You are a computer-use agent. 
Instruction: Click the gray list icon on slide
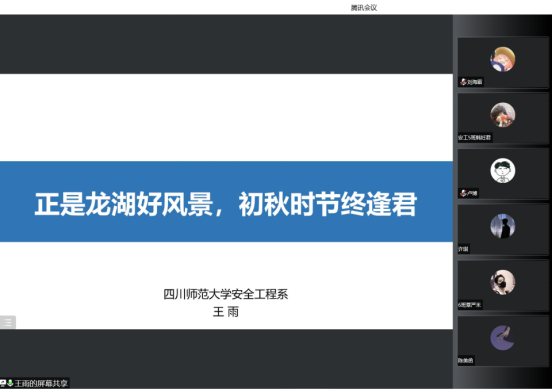(8, 322)
